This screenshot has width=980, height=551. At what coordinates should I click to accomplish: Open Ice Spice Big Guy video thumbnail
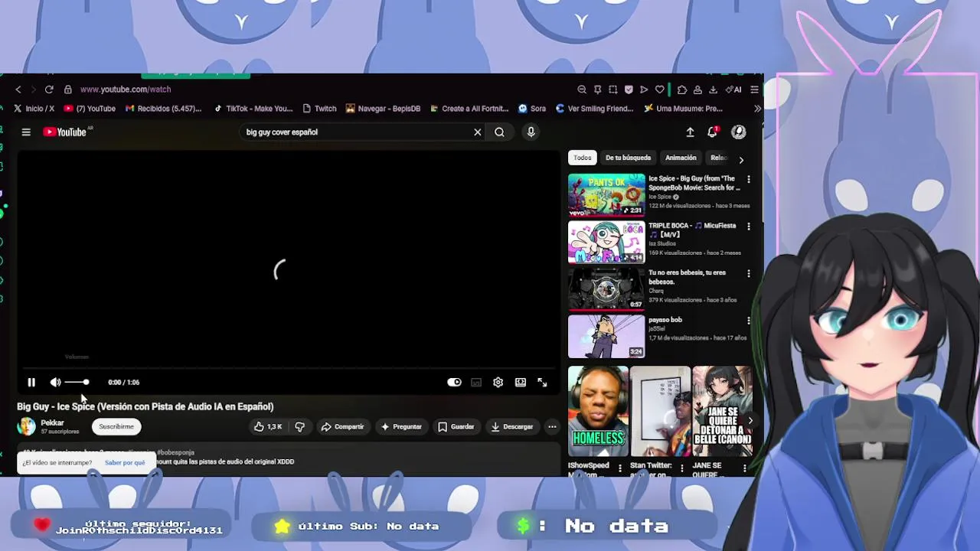pos(606,194)
